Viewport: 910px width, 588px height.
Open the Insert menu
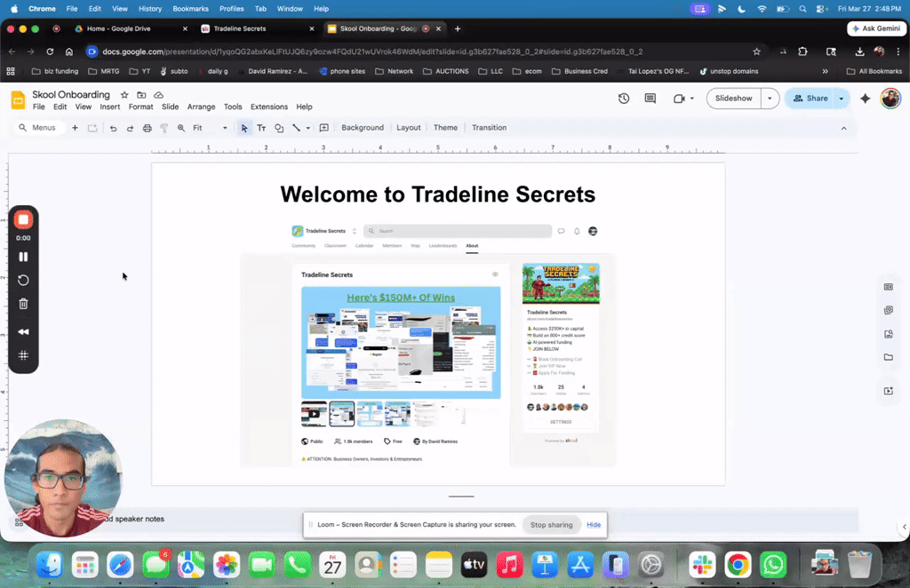click(x=109, y=107)
